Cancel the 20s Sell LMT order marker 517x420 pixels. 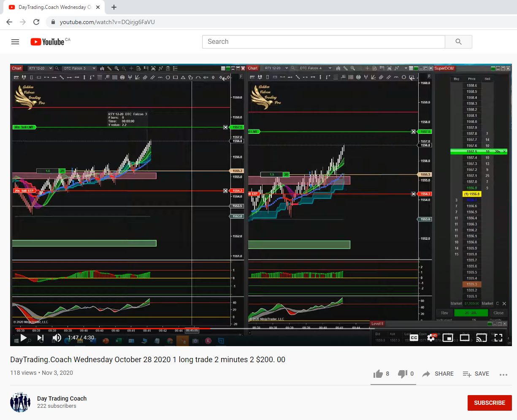[x=225, y=127]
